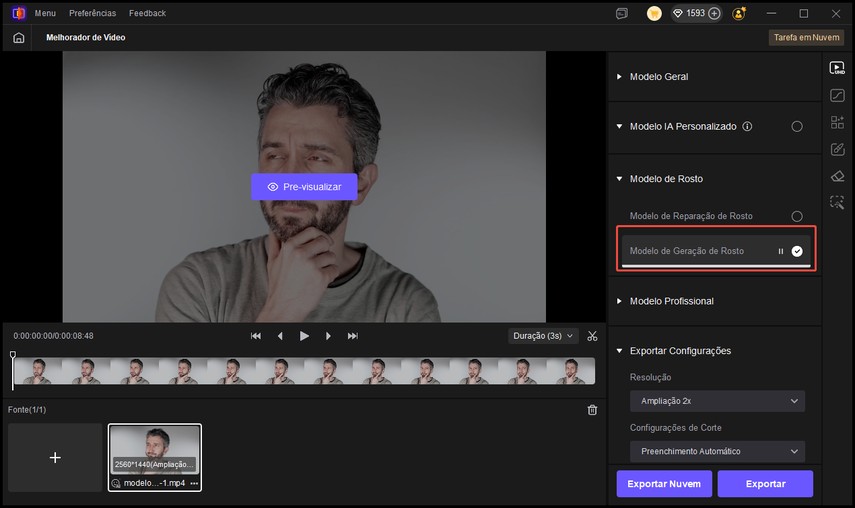Click the plus icon next to 1593 credits
The height and width of the screenshot is (508, 855).
[x=714, y=14]
